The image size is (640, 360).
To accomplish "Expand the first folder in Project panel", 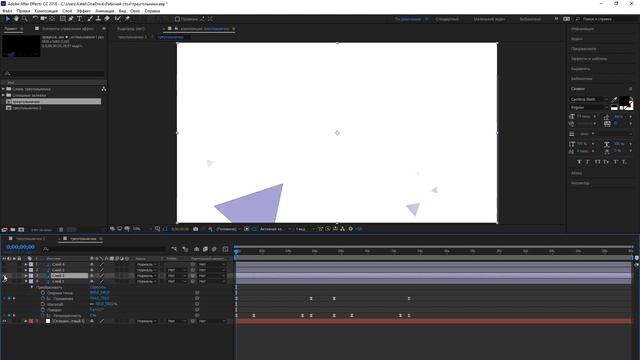I will point(3,89).
